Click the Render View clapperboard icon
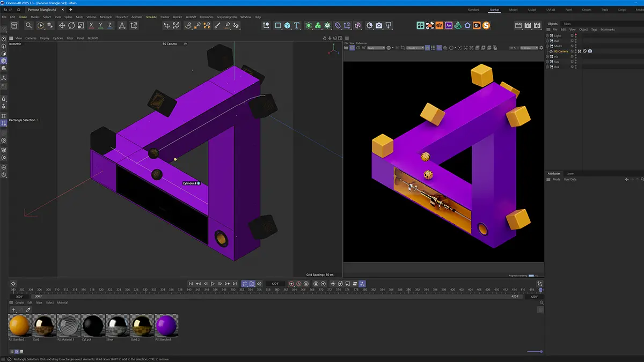The image size is (644, 362). pos(518,25)
